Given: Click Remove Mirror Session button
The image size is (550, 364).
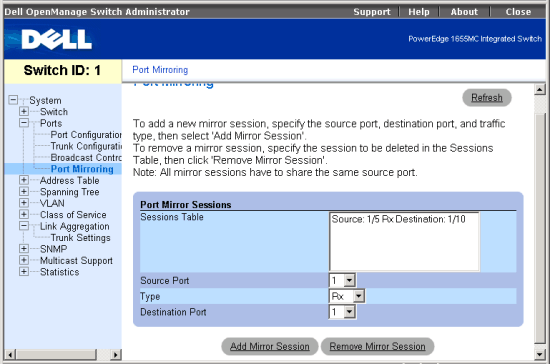Looking at the screenshot, I should (377, 346).
